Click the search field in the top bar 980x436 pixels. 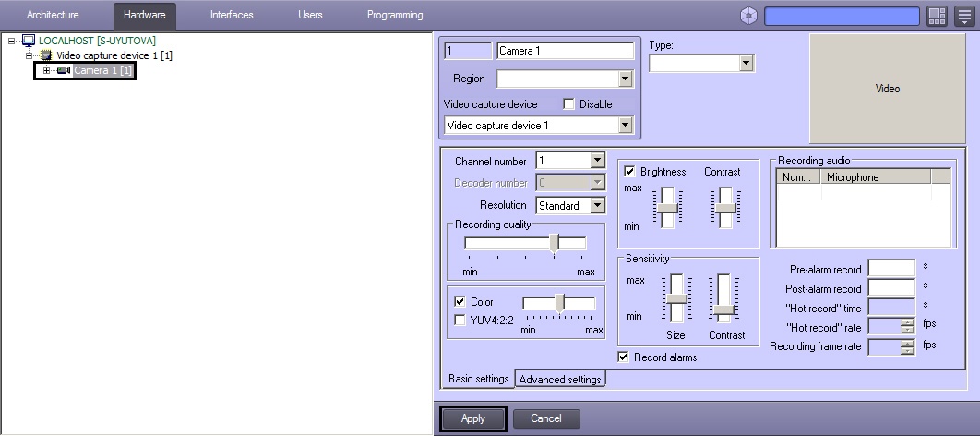(x=842, y=17)
